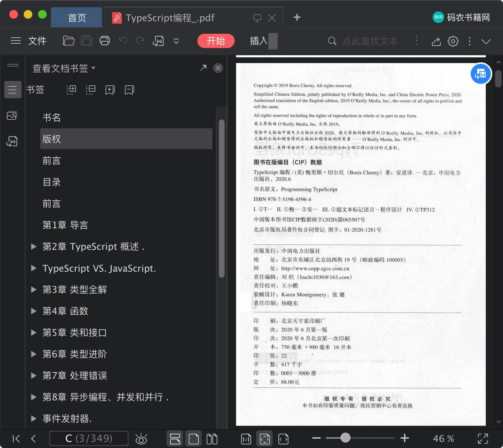Image resolution: width=503 pixels, height=448 pixels.
Task: Toggle eye protection mode icon
Action: [x=141, y=439]
